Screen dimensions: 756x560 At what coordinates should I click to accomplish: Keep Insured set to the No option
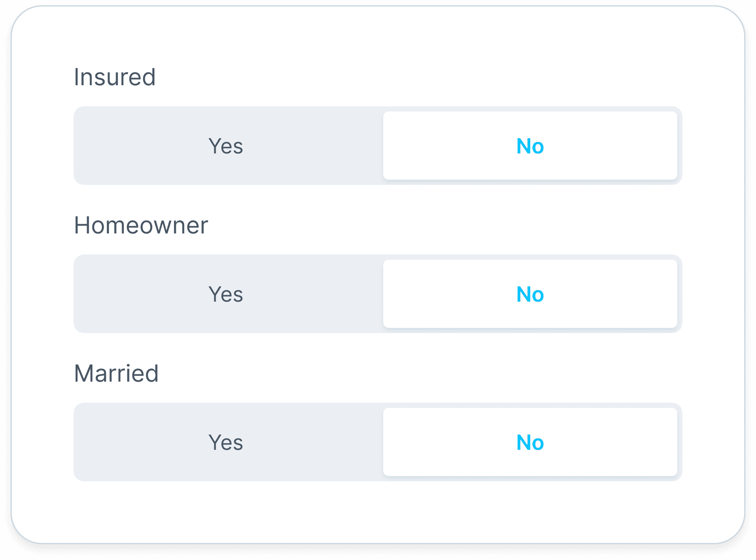pyautogui.click(x=530, y=146)
